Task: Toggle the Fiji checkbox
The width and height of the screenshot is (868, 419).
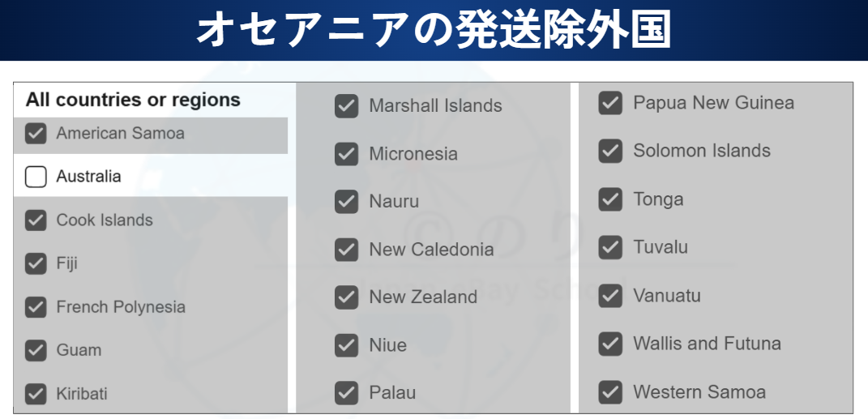Action: pyautogui.click(x=36, y=263)
